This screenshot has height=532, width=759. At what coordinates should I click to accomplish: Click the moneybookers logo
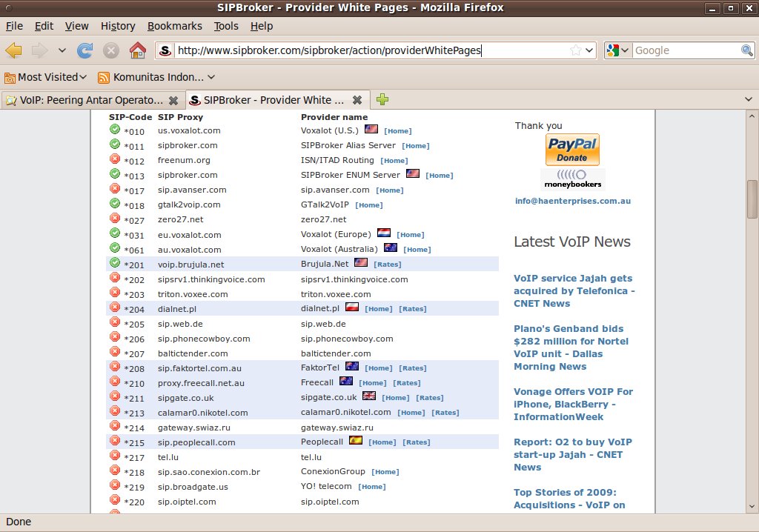[x=571, y=179]
